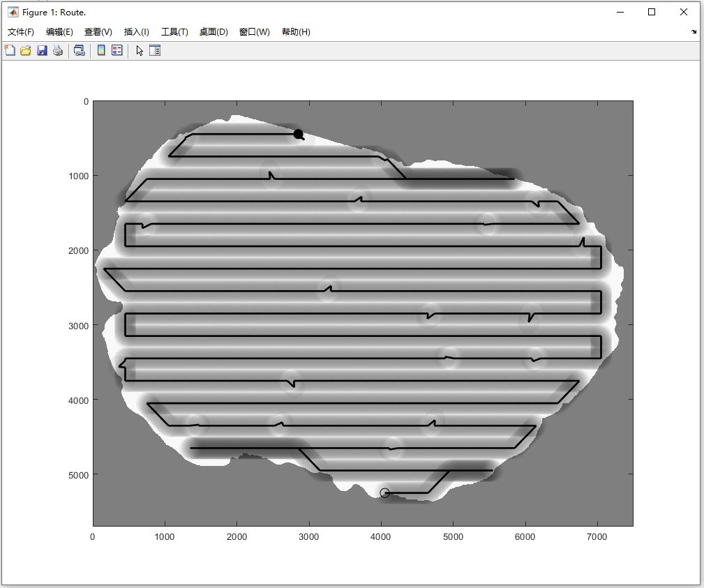Open the 帮助(H) menu
704x588 pixels.
click(296, 32)
